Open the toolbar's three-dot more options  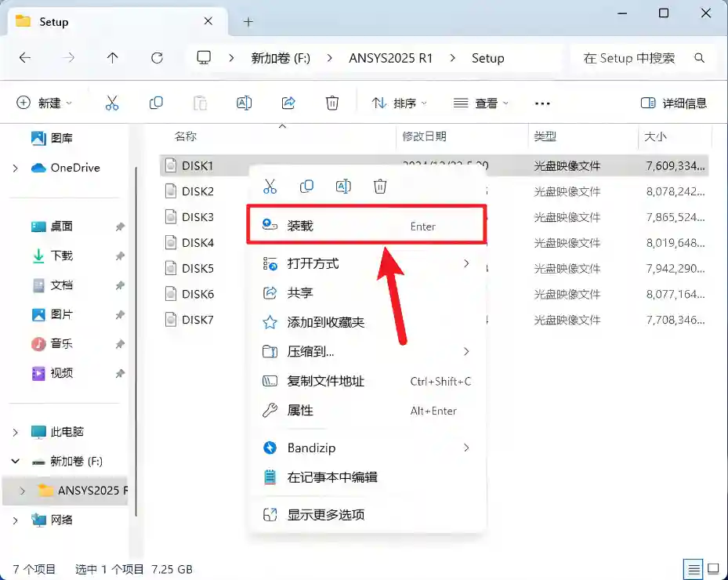pos(542,103)
